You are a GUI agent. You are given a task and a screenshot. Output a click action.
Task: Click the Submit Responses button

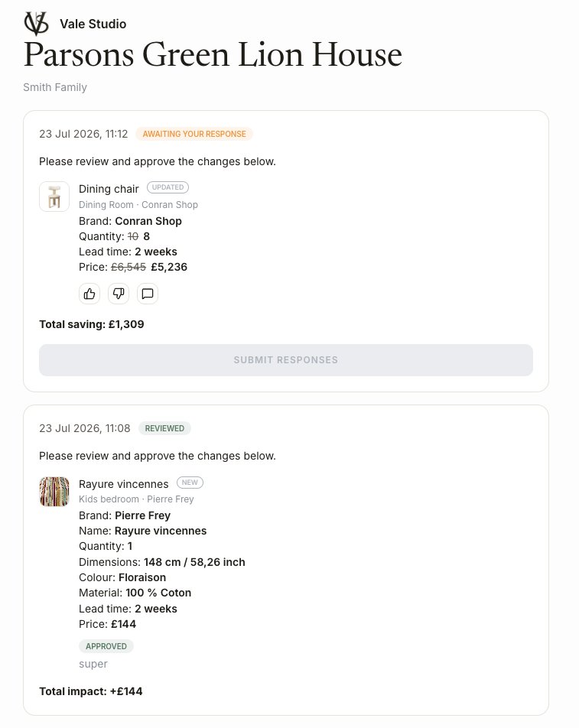(286, 360)
